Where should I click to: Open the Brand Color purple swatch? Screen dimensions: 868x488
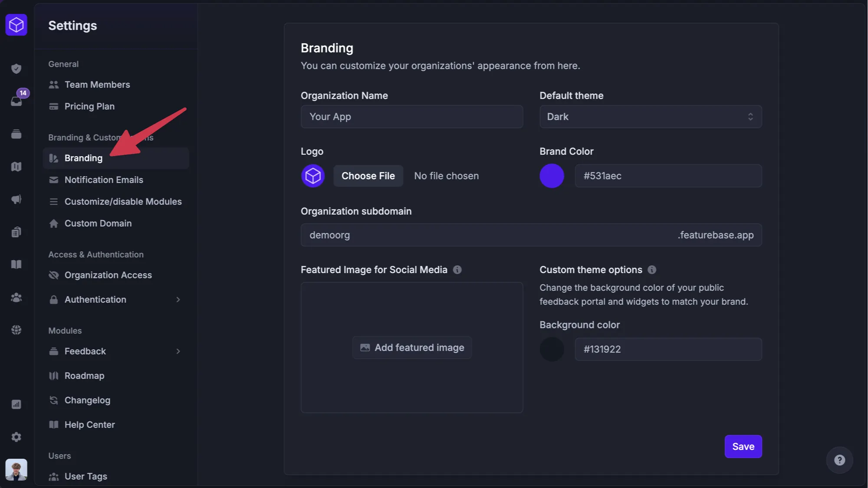[x=552, y=176]
